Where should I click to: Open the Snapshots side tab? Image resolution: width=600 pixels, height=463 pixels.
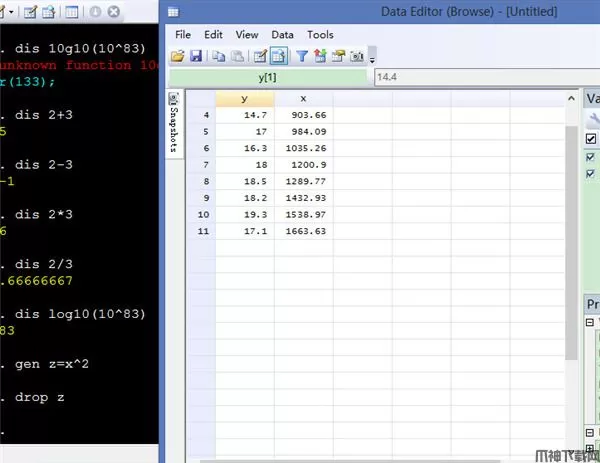pos(174,123)
